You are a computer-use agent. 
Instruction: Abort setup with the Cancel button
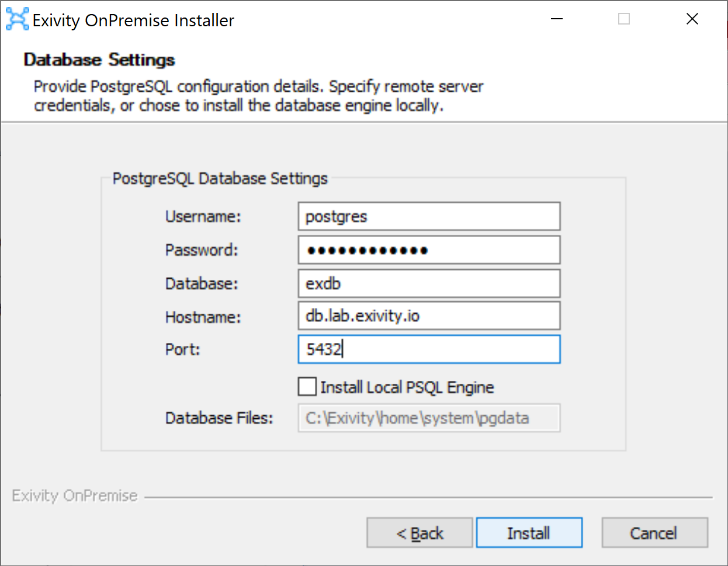click(654, 533)
